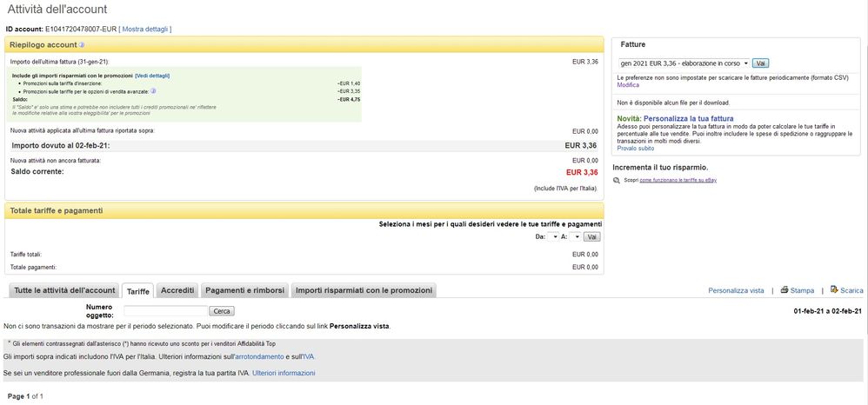Click Vai next to the Da/A month selectors
The height and width of the screenshot is (405, 868).
[x=591, y=236]
